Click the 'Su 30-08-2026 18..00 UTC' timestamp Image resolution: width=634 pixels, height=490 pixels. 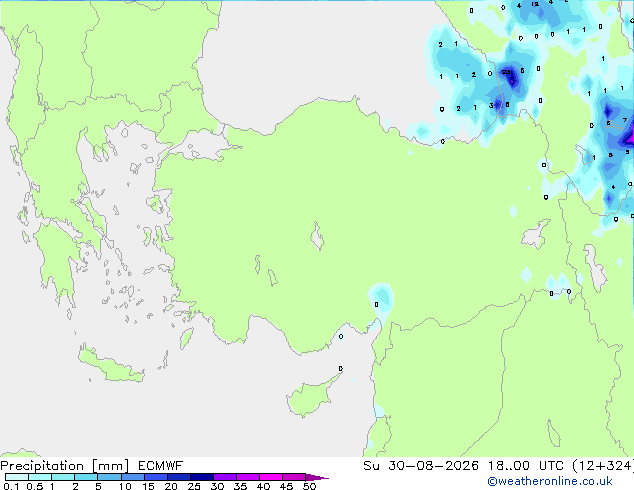(x=463, y=466)
